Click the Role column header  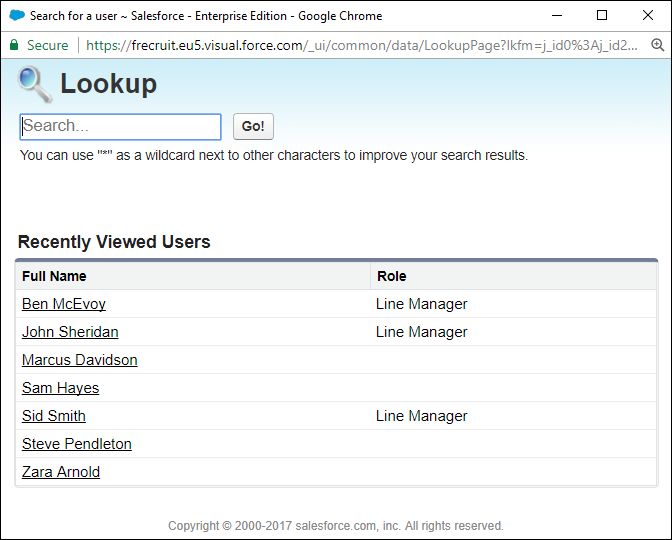coord(391,276)
